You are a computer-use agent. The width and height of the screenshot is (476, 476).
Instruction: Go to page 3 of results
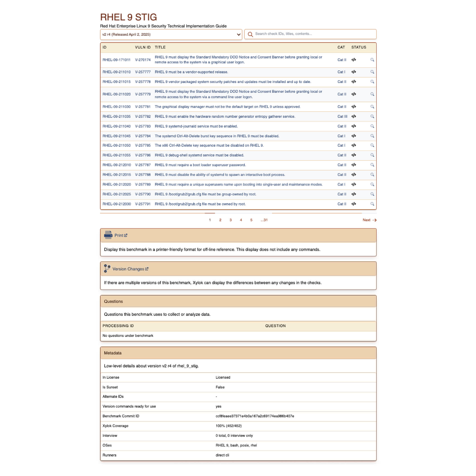click(x=231, y=220)
